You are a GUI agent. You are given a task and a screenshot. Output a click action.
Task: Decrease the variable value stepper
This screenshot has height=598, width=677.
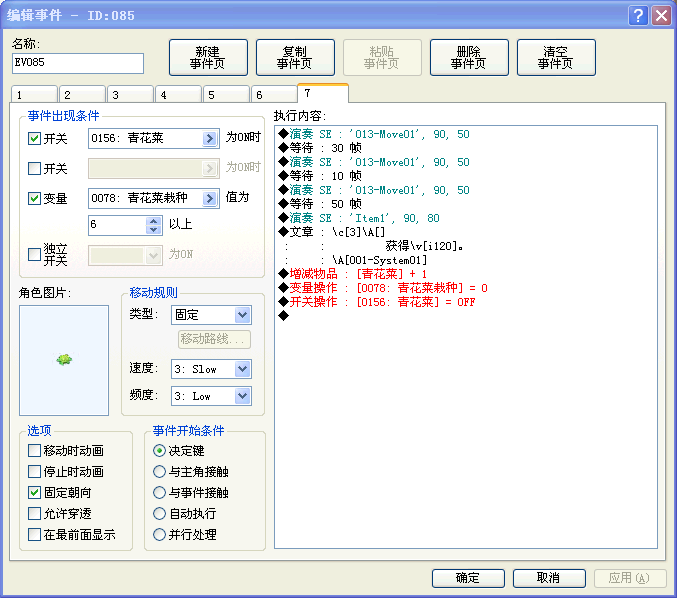(x=154, y=230)
